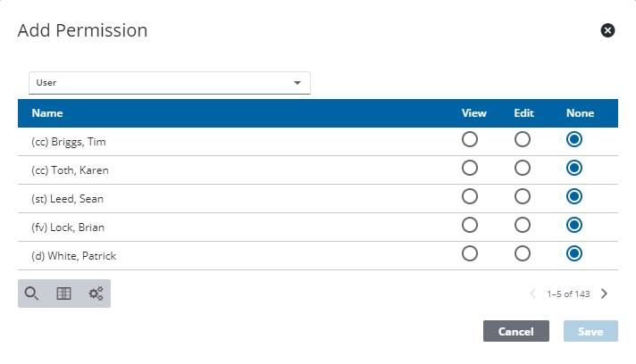Go to previous page of users
Screen dimensions: 636x364
pyautogui.click(x=533, y=294)
